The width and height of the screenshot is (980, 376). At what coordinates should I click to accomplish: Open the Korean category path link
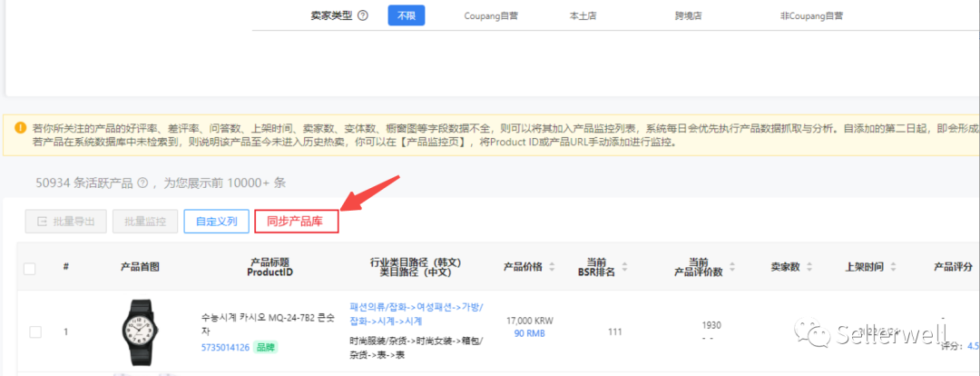point(416,314)
